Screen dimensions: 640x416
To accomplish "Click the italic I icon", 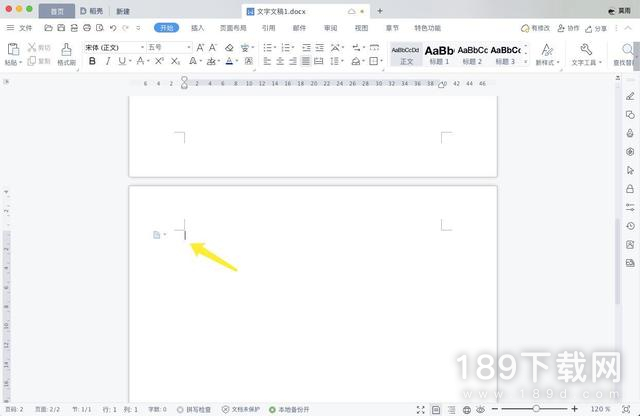I will (108, 61).
